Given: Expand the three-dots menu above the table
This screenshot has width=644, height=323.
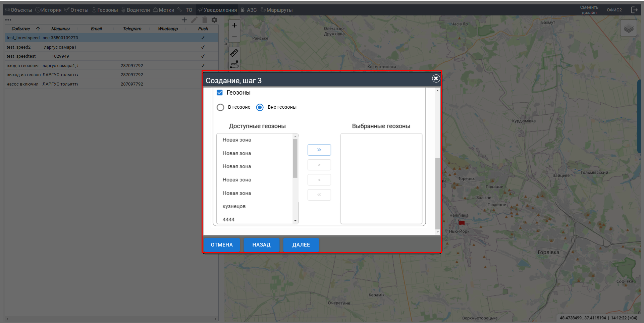Looking at the screenshot, I should 8,20.
